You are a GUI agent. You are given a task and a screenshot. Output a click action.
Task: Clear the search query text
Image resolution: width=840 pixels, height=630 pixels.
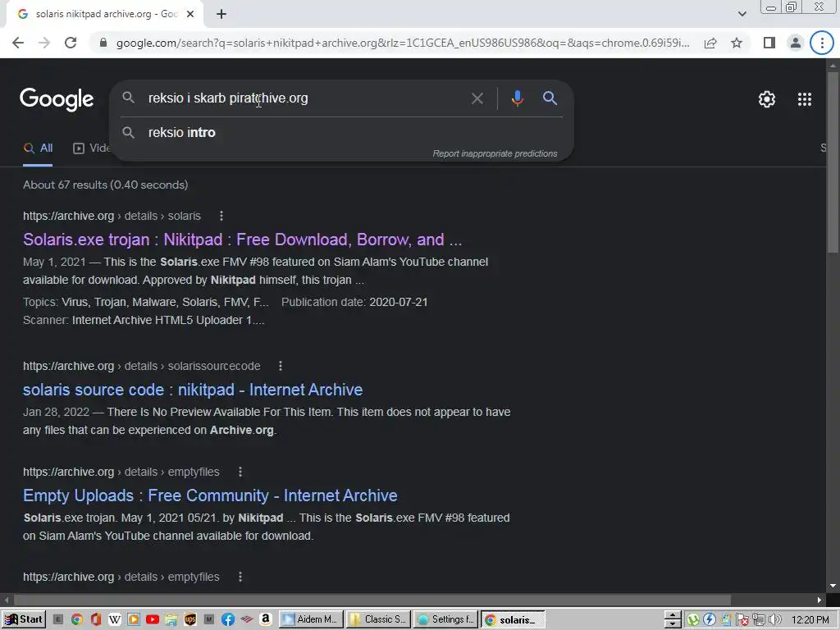477,98
